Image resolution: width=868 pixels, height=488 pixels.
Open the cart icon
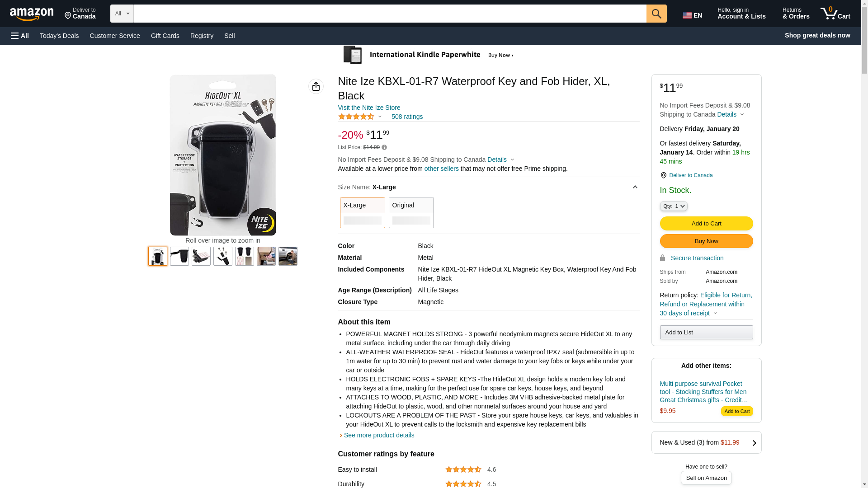(835, 14)
